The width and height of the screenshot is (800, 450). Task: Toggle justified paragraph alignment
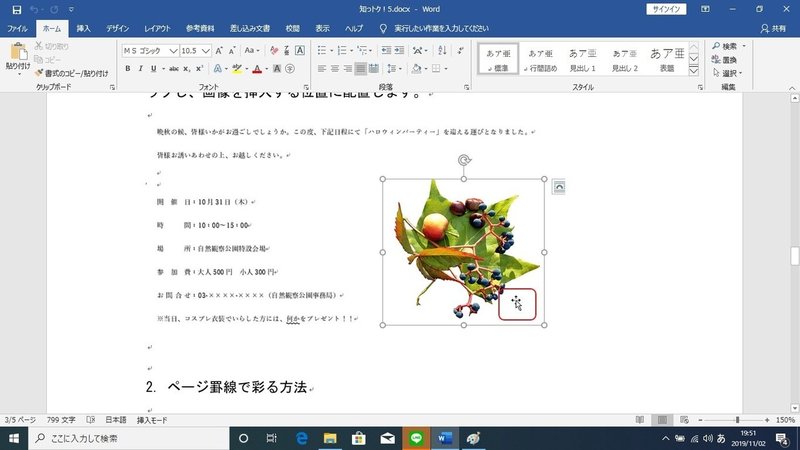(x=361, y=68)
